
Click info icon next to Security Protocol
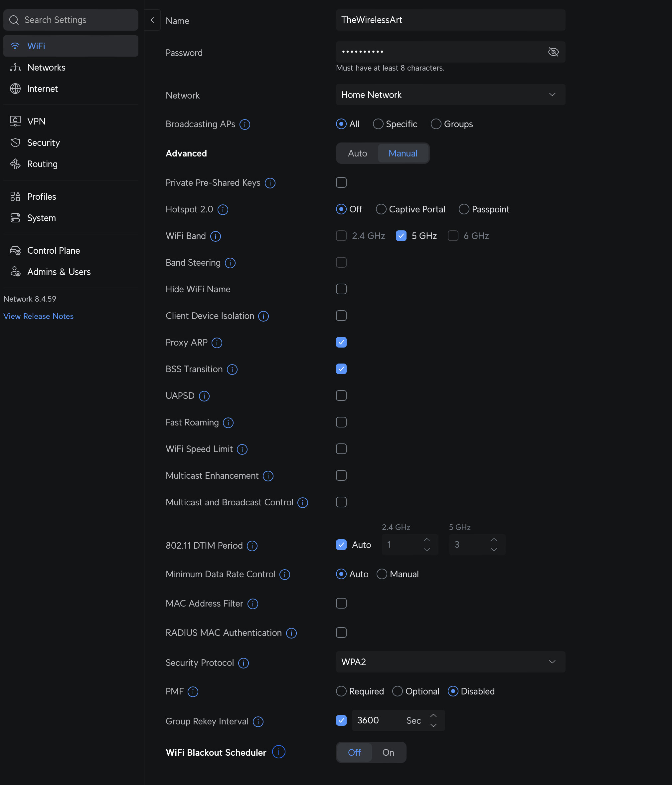pos(244,663)
